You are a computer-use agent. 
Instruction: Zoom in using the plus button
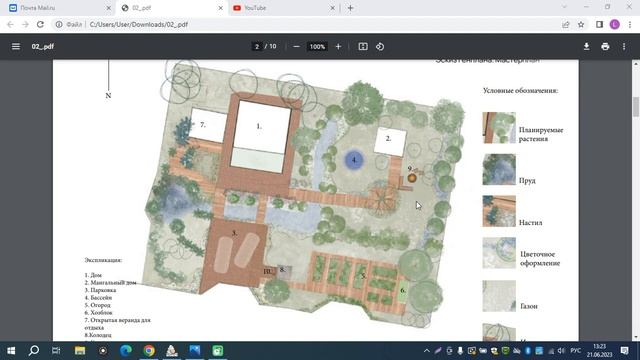point(338,47)
